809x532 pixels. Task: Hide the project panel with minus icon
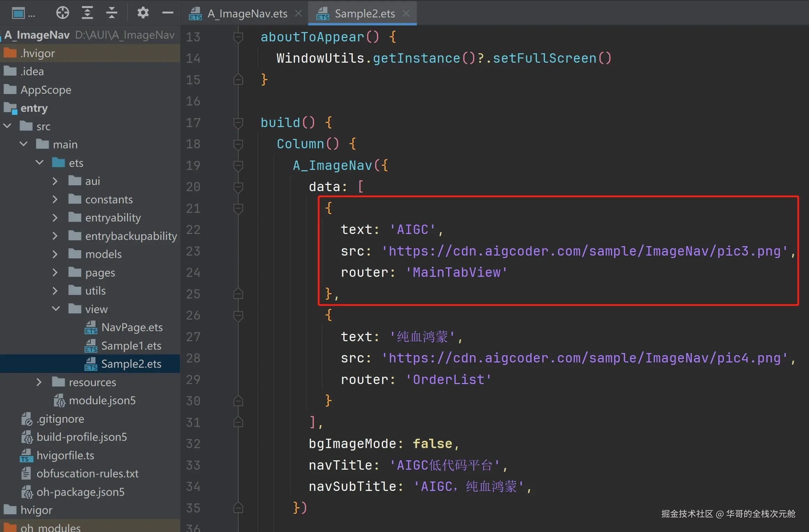(168, 13)
